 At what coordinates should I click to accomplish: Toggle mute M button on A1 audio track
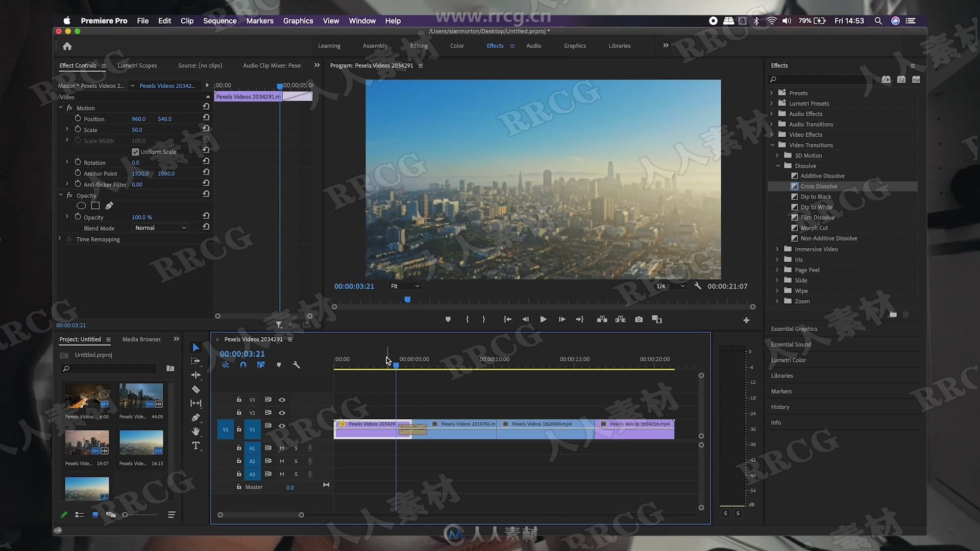click(x=282, y=447)
